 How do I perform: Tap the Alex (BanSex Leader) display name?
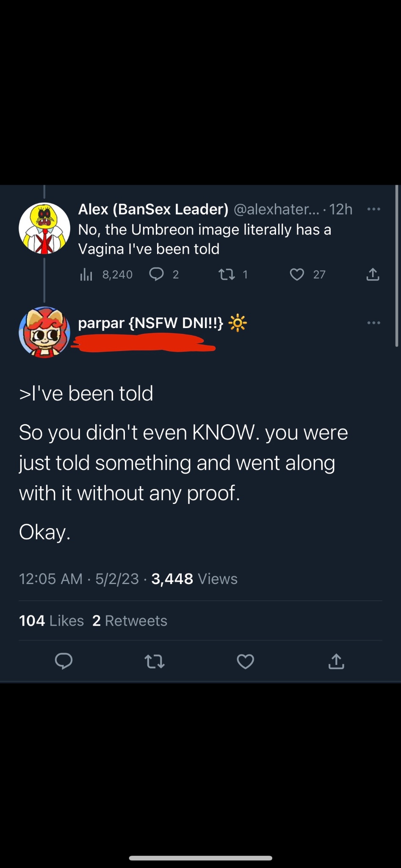tap(153, 209)
